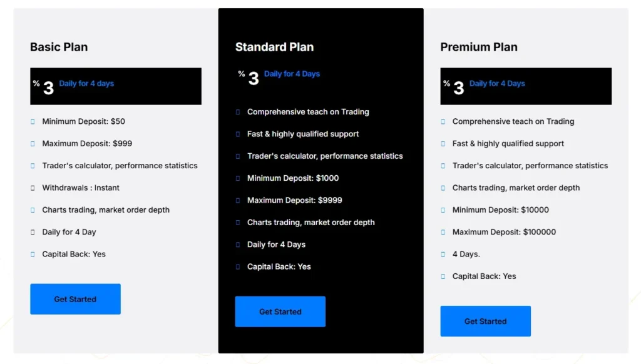Click Premium Plan's "Daily for 4 Days" link
The height and width of the screenshot is (364, 641).
point(497,84)
